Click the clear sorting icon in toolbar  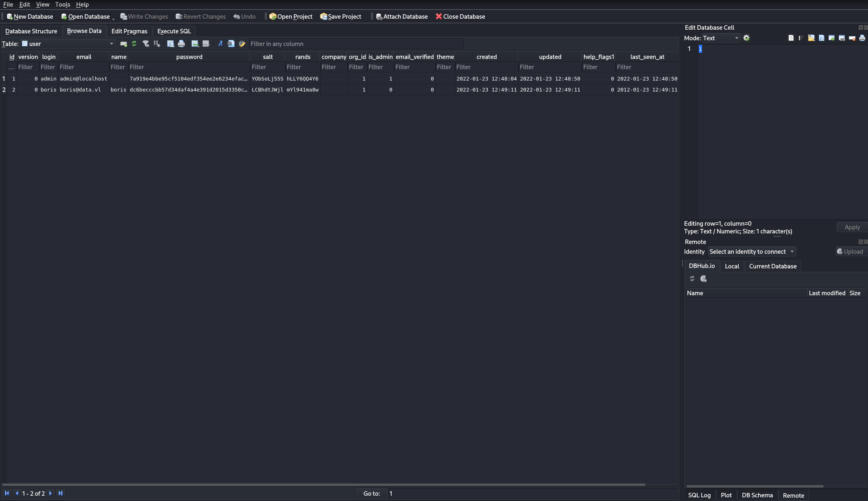157,44
